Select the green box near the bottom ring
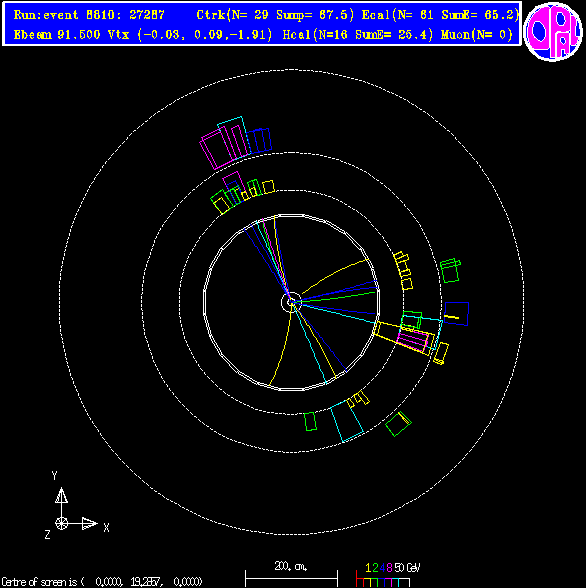 click(310, 422)
